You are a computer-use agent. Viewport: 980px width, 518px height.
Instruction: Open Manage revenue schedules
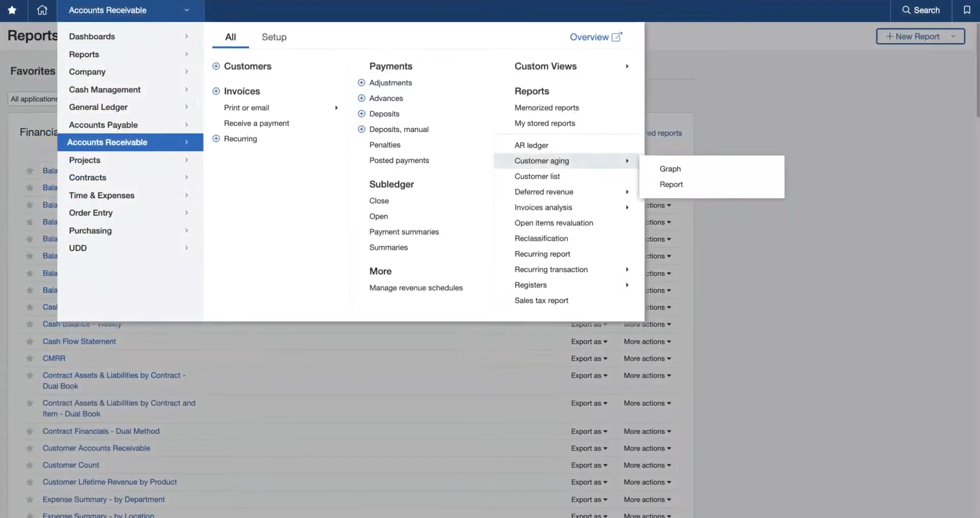pos(416,288)
